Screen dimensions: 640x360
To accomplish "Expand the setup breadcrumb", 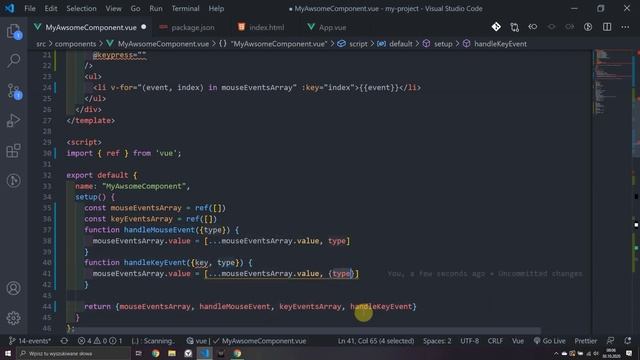I will [438, 44].
